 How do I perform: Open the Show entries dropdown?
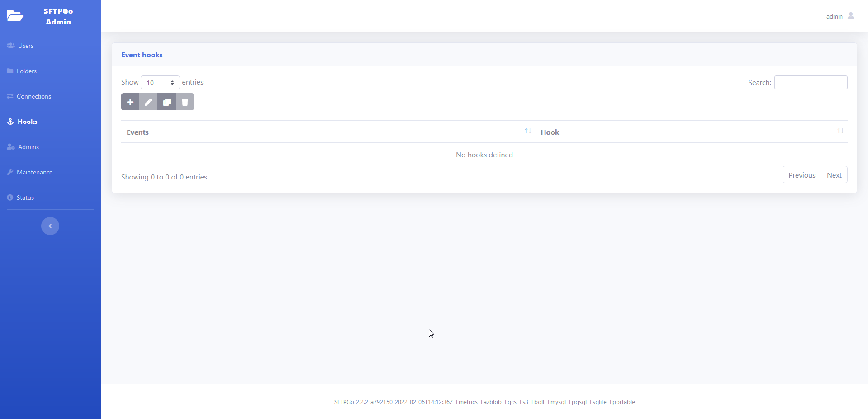point(159,82)
